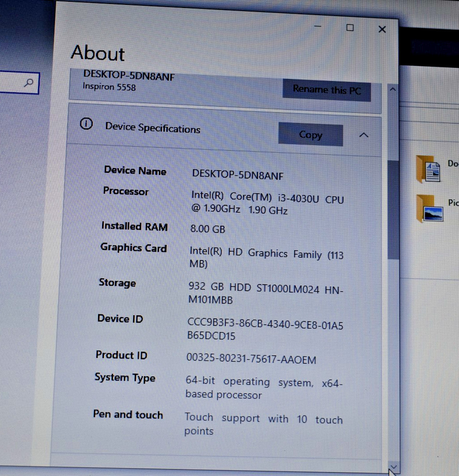
Task: Click the Installed RAM label
Action: tap(134, 226)
